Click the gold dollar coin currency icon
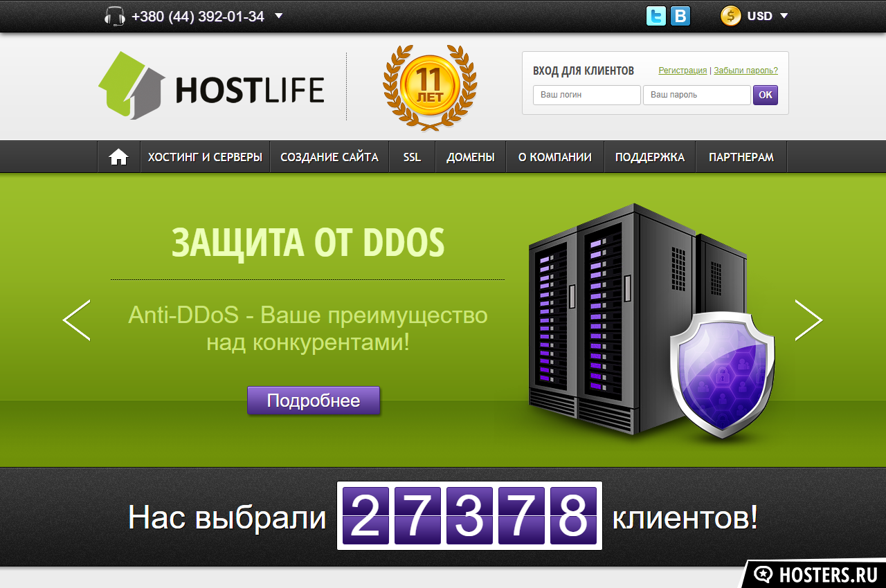The height and width of the screenshot is (588, 886). tap(730, 16)
